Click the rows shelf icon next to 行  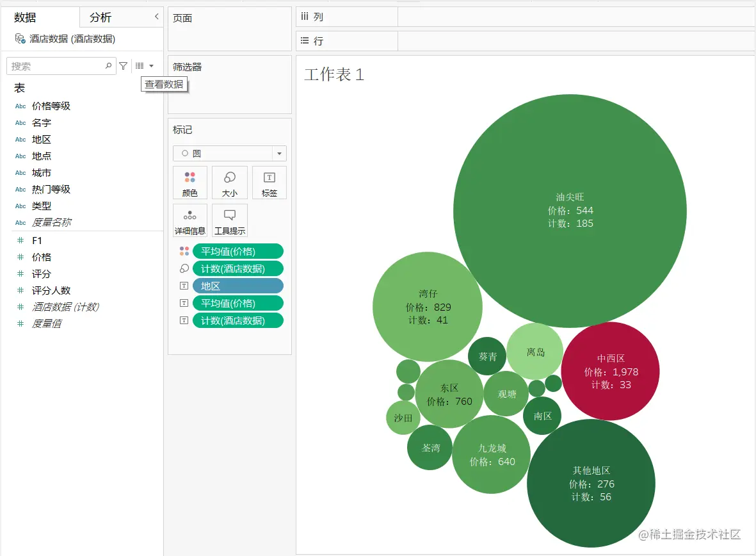coord(305,40)
